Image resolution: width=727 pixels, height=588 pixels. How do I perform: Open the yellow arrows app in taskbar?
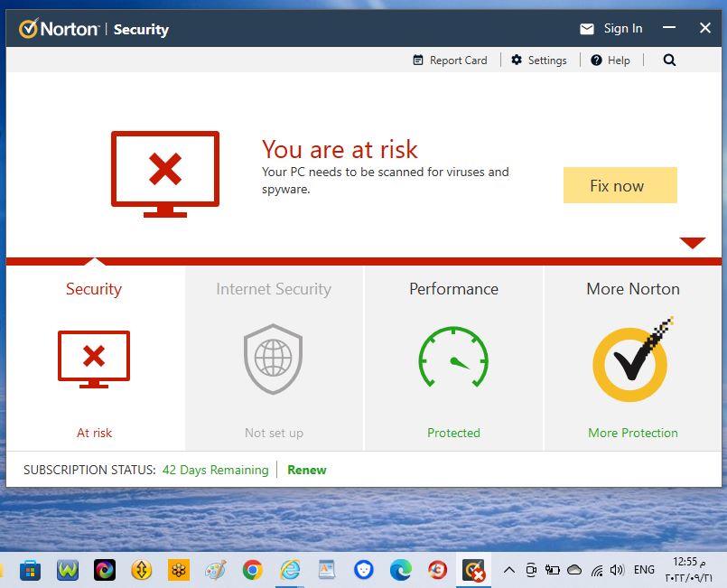[x=142, y=570]
